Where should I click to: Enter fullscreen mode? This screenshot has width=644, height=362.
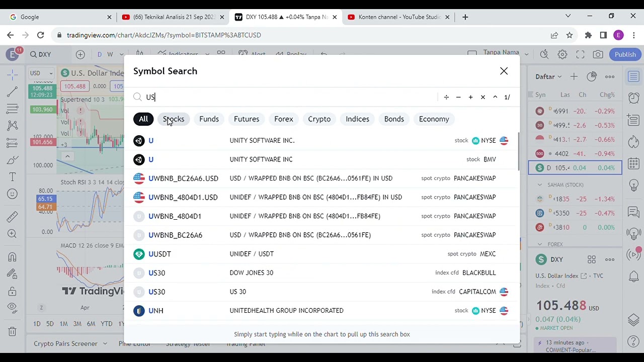pyautogui.click(x=580, y=54)
